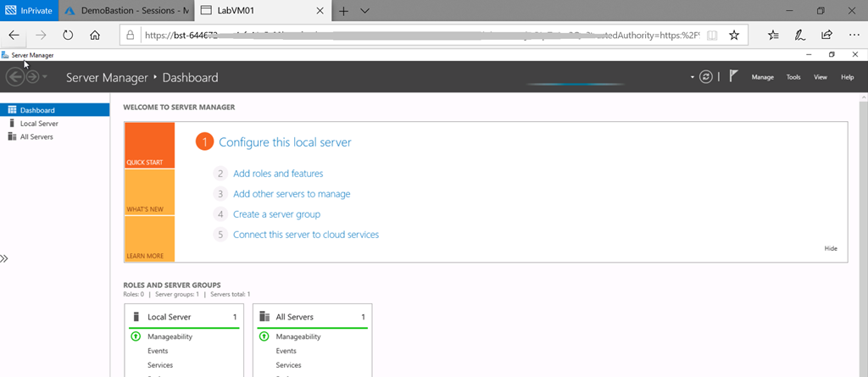Open the navigation history dropdown arrow

tap(45, 77)
